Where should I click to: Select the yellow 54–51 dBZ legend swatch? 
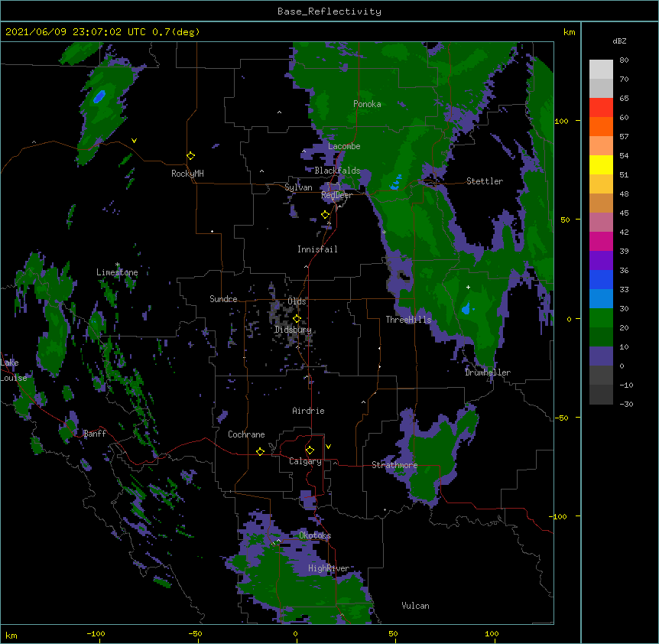(x=601, y=164)
